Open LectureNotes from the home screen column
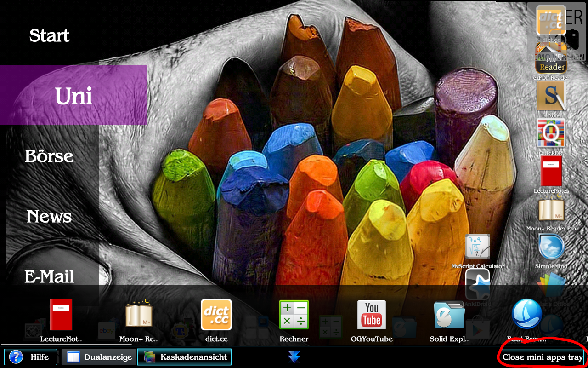588x368 pixels. pyautogui.click(x=551, y=171)
